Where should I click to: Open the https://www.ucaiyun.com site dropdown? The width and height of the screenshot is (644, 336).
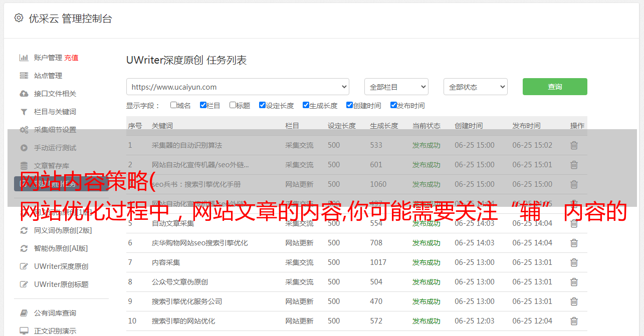tap(238, 87)
